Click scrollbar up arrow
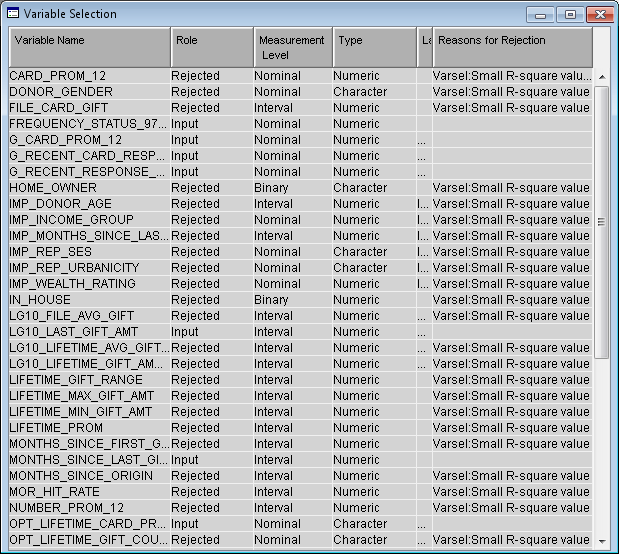 602,77
